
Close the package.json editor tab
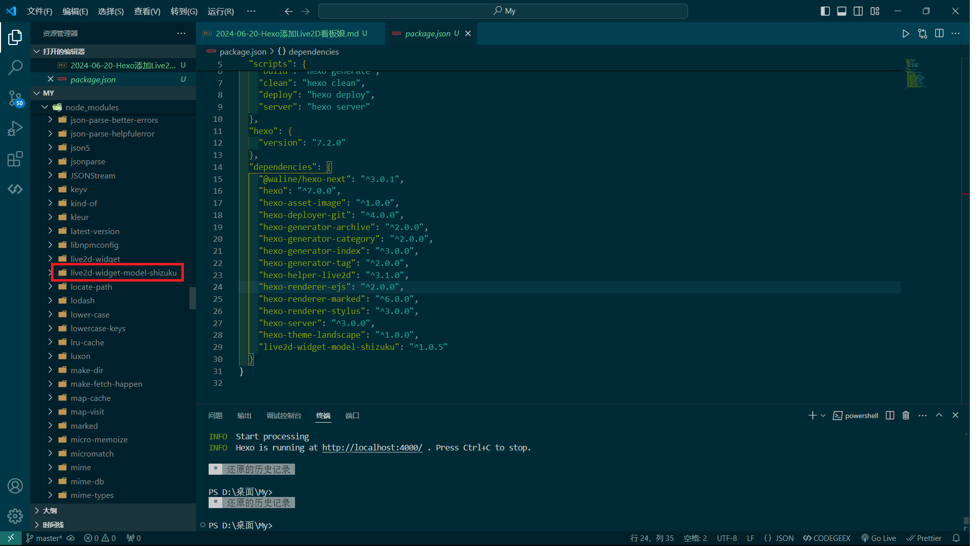point(468,33)
